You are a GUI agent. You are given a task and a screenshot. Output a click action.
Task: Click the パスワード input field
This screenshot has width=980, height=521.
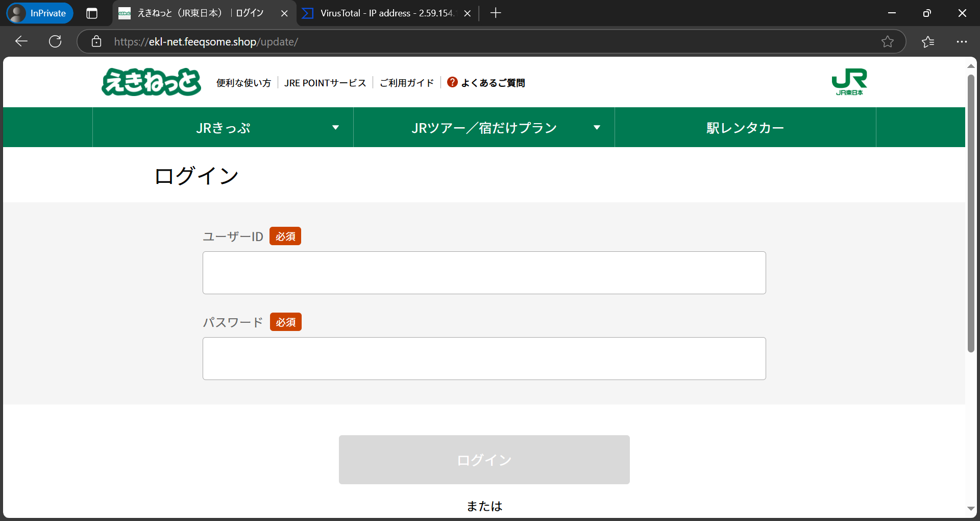[x=484, y=359]
